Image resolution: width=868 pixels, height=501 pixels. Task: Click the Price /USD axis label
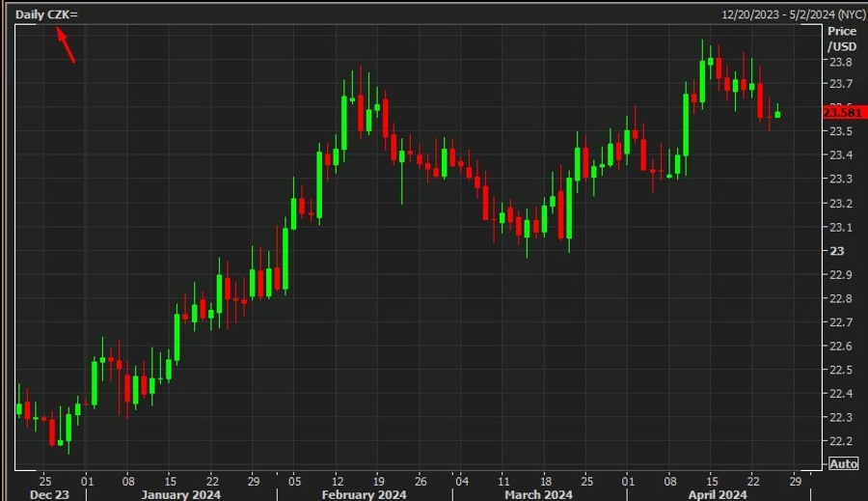[x=842, y=39]
